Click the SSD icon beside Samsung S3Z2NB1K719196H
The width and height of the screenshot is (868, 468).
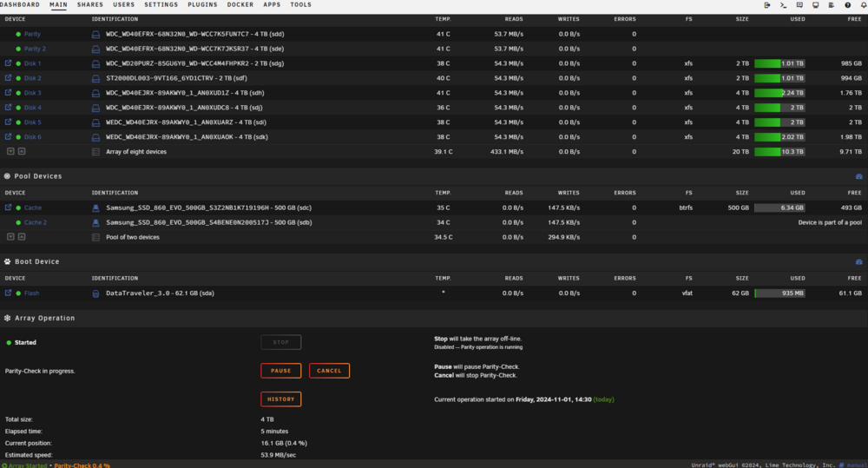click(x=95, y=208)
